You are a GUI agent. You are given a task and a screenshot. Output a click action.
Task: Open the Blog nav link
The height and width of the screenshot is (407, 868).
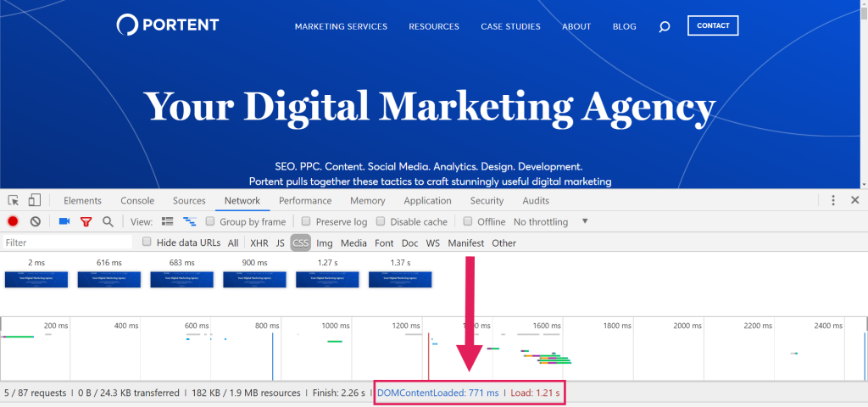click(x=625, y=26)
